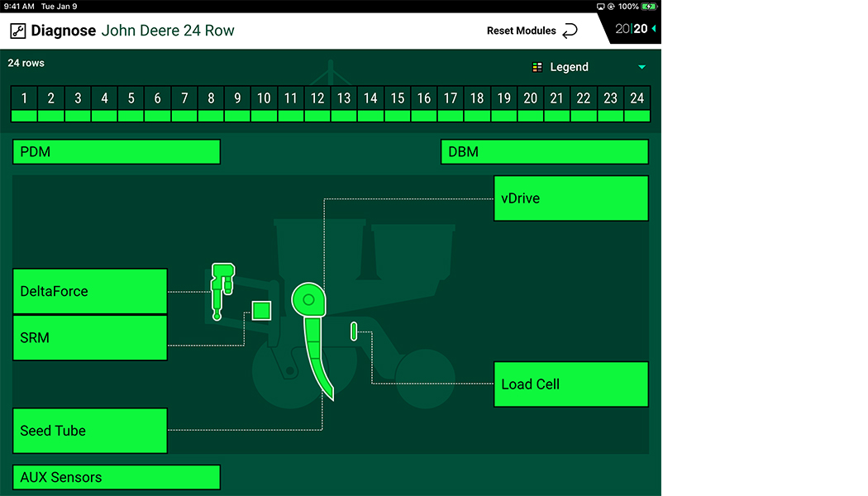Select row 14 in row bar

coord(370,104)
